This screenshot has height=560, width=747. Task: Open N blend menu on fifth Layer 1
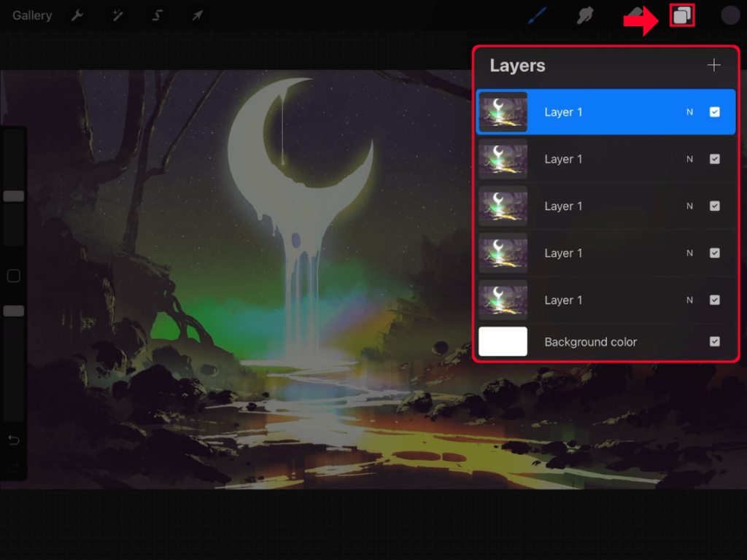coord(689,300)
